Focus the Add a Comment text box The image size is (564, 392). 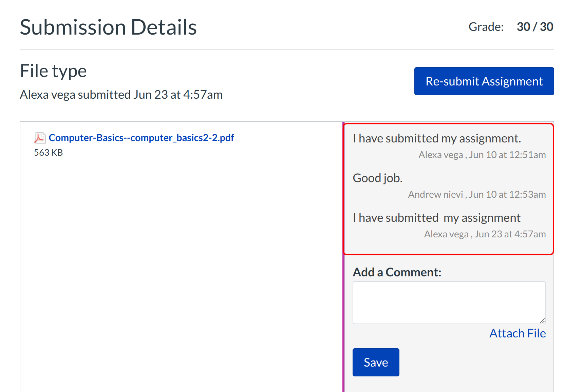[449, 302]
